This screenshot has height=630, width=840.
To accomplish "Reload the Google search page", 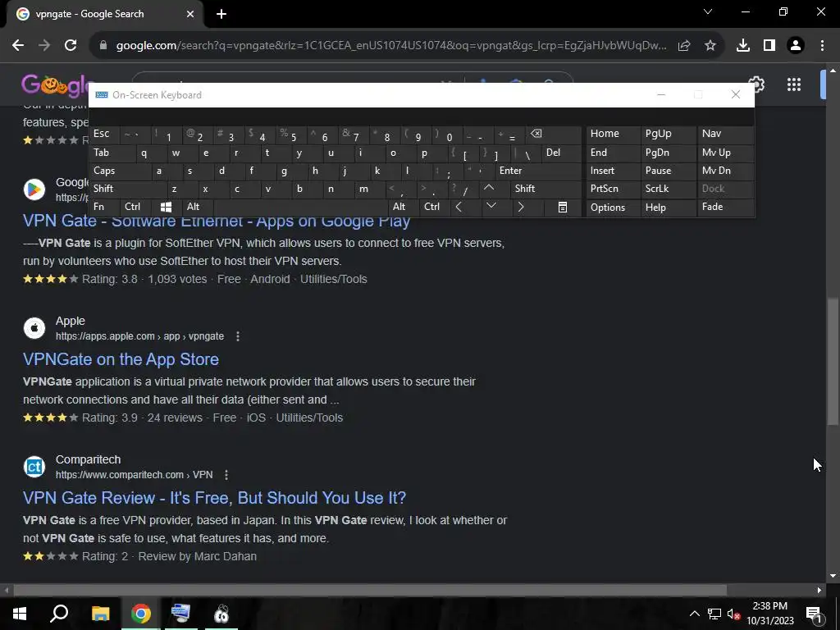I will tap(71, 46).
